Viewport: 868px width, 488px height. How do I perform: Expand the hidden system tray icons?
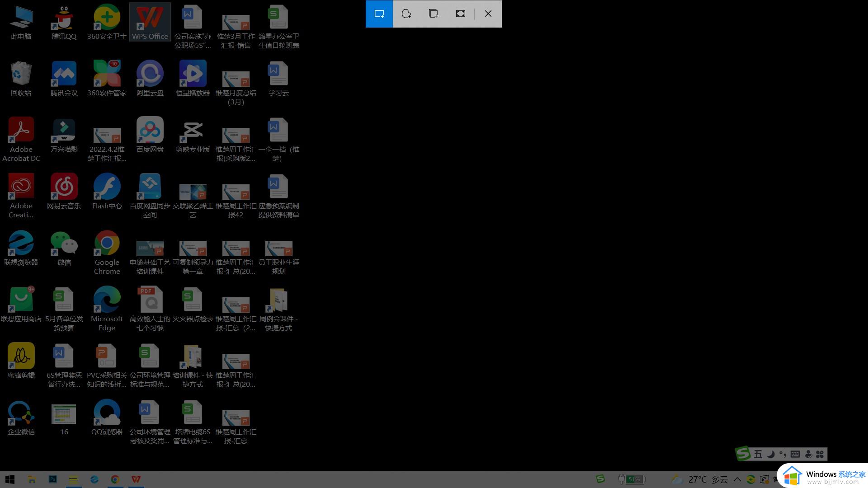tap(737, 479)
